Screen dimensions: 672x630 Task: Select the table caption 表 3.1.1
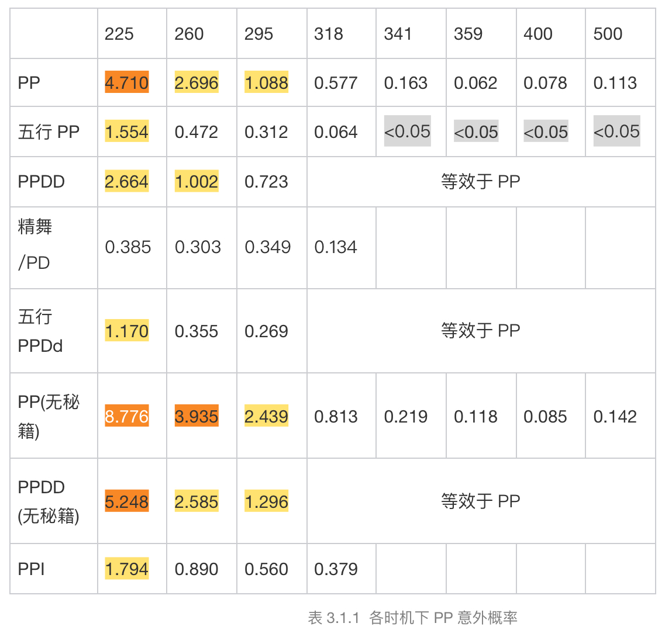(412, 617)
